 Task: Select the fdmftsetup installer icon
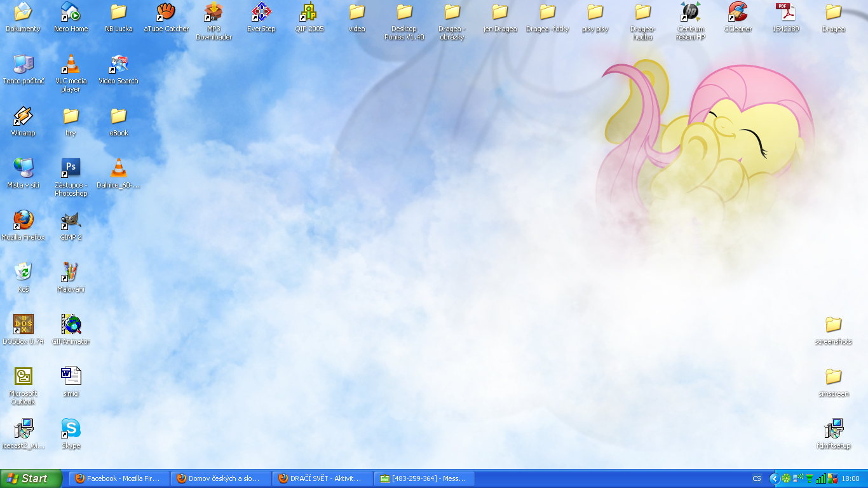click(x=834, y=434)
